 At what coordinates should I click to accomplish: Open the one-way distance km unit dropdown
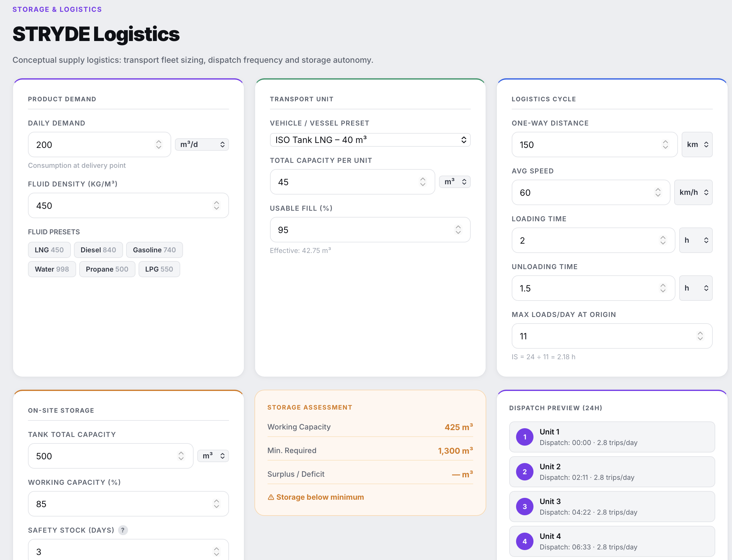point(697,144)
